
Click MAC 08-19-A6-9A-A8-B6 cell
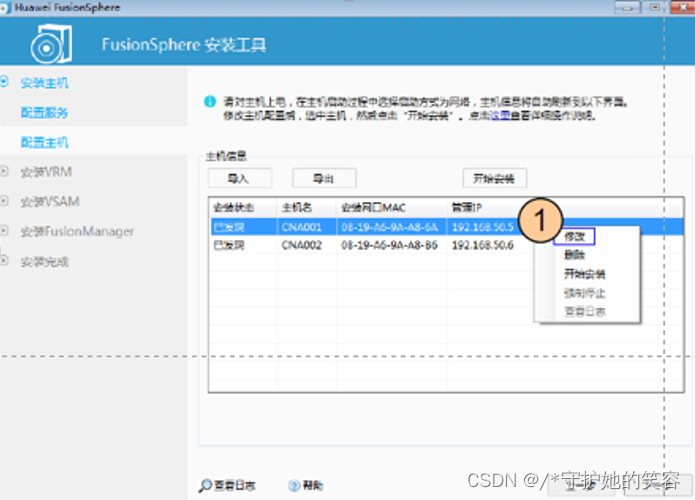[x=389, y=245]
